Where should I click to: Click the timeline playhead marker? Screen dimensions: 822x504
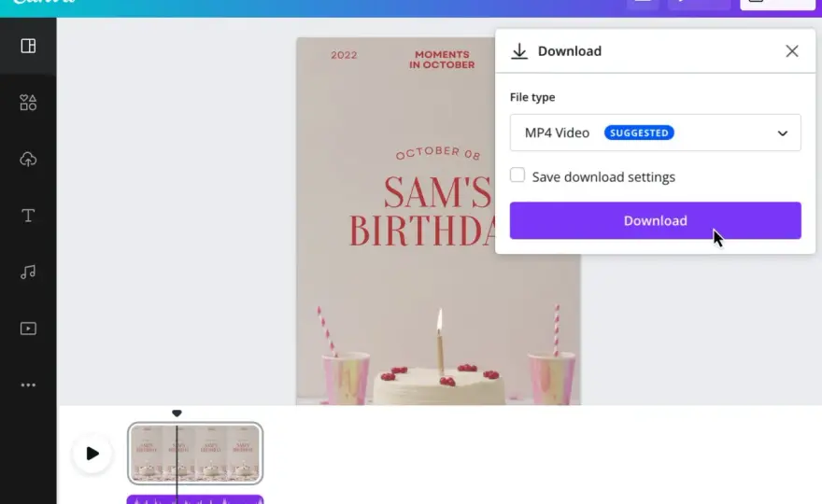pos(177,413)
